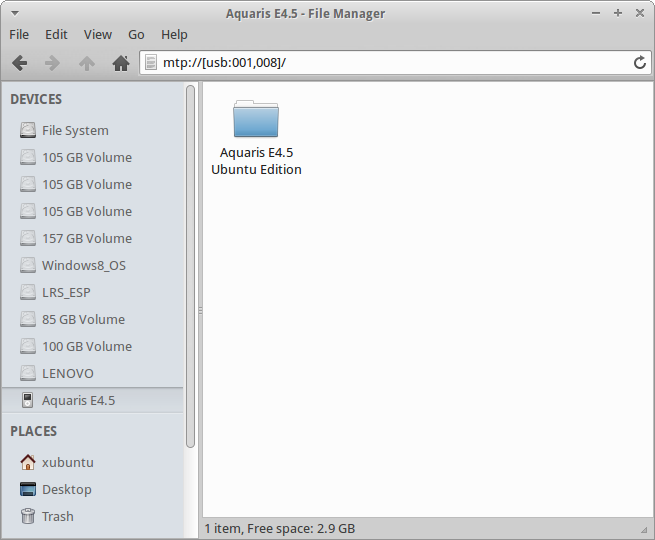Click the DEVICES section header
This screenshot has width=655, height=540.
click(36, 99)
